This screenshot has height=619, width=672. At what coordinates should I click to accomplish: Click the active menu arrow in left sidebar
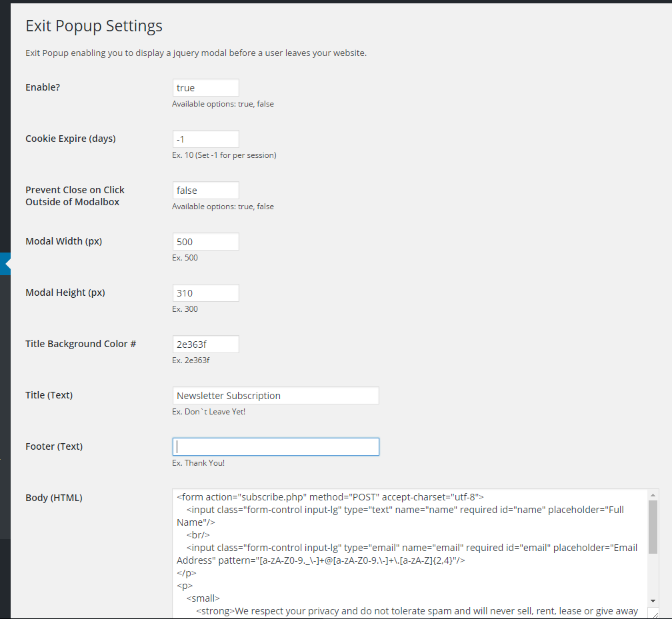click(x=7, y=264)
